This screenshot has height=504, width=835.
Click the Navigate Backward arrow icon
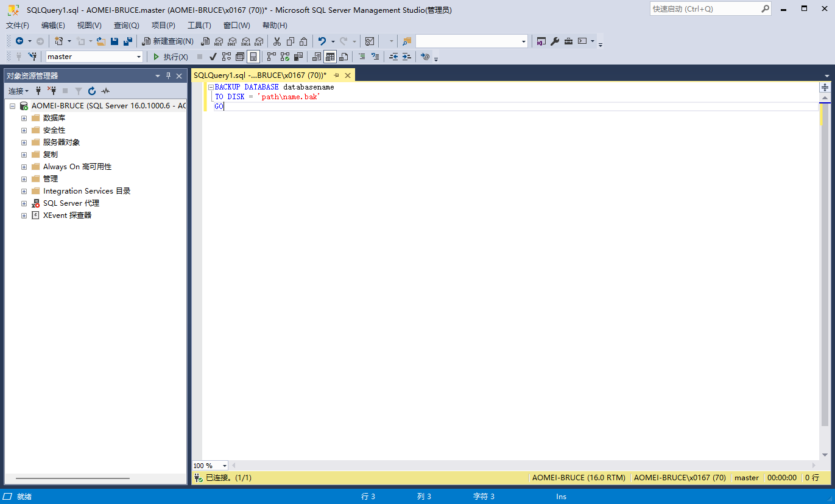[19, 41]
